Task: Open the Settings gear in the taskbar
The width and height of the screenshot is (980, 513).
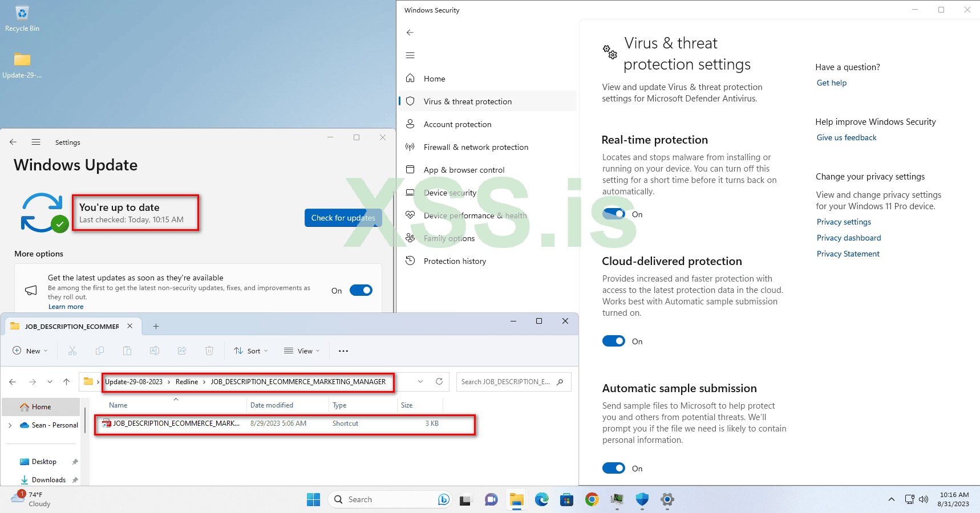Action: pyautogui.click(x=667, y=500)
